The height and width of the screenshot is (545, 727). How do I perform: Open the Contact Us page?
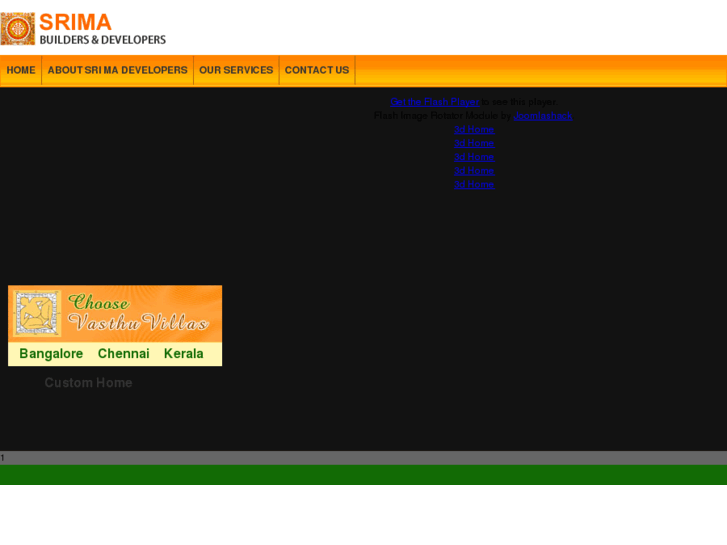pos(317,70)
